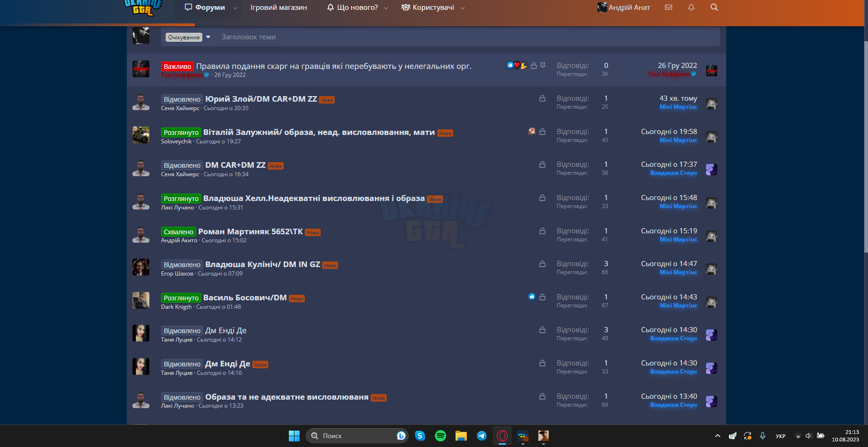The width and height of the screenshot is (868, 447).
Task: Open the pinned thread 'Правила подання скарг на гравців'
Action: click(x=333, y=66)
